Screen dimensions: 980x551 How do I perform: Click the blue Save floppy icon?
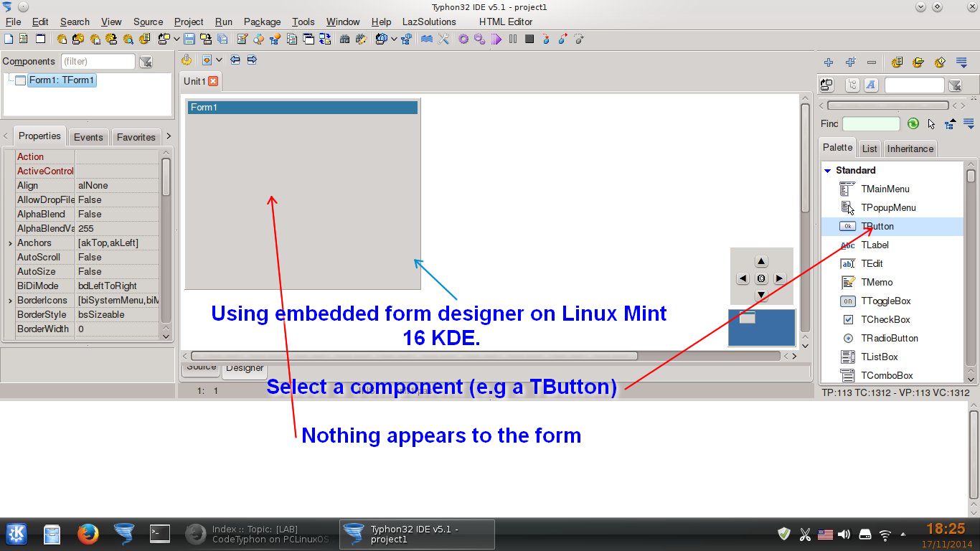click(189, 39)
